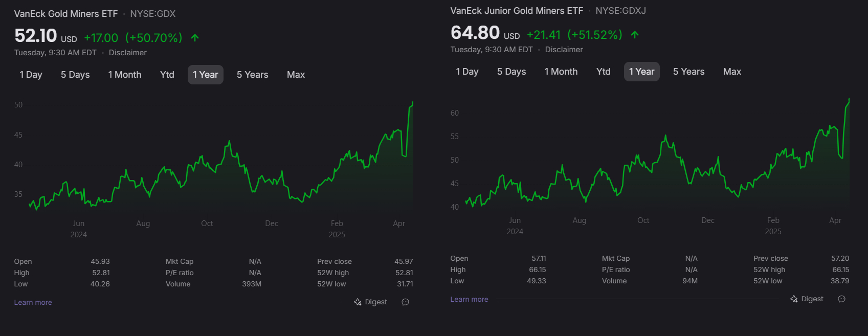Select Ytd tab on GDXJ chart
This screenshot has height=336, width=868.
pyautogui.click(x=604, y=72)
